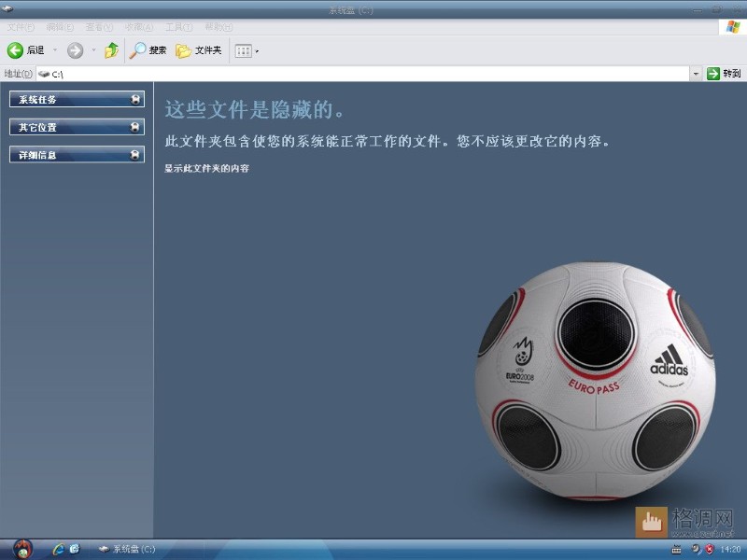Click the 地址(D) label
Viewport: 747px width, 560px height.
tap(18, 74)
